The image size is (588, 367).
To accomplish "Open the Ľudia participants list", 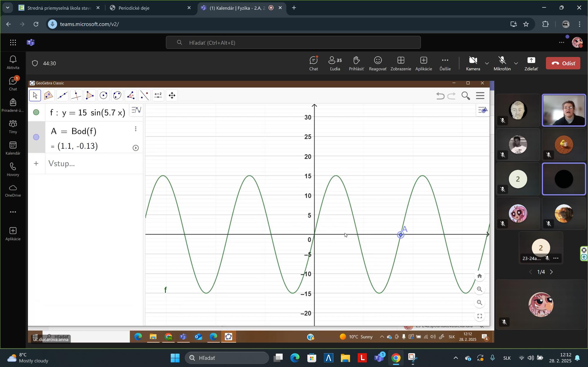I will (335, 63).
